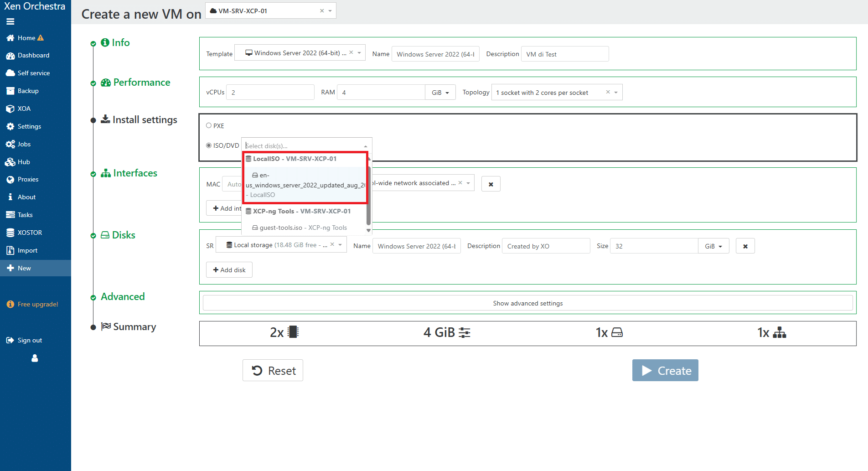Screen dimensions: 868x471
Task: Expand the Topology dropdown arrow
Action: (x=616, y=92)
